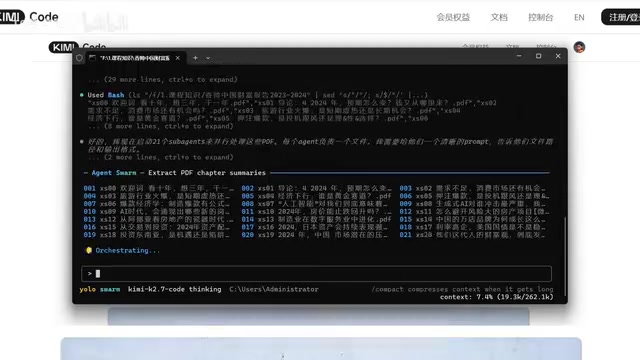Viewport: 640px width, 360px height.
Task: Click the terminal prompt input field
Action: 316,273
